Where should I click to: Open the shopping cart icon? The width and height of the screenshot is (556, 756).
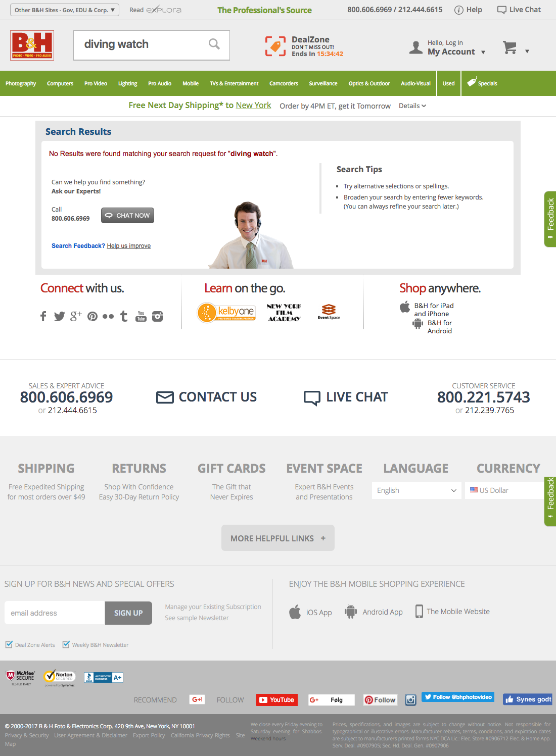pyautogui.click(x=510, y=48)
